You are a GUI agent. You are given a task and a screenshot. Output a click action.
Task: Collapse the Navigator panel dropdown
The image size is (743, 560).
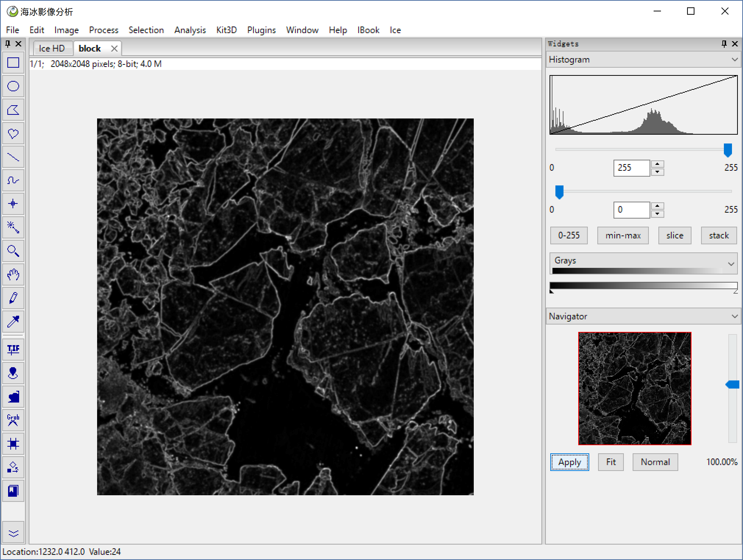(x=734, y=316)
